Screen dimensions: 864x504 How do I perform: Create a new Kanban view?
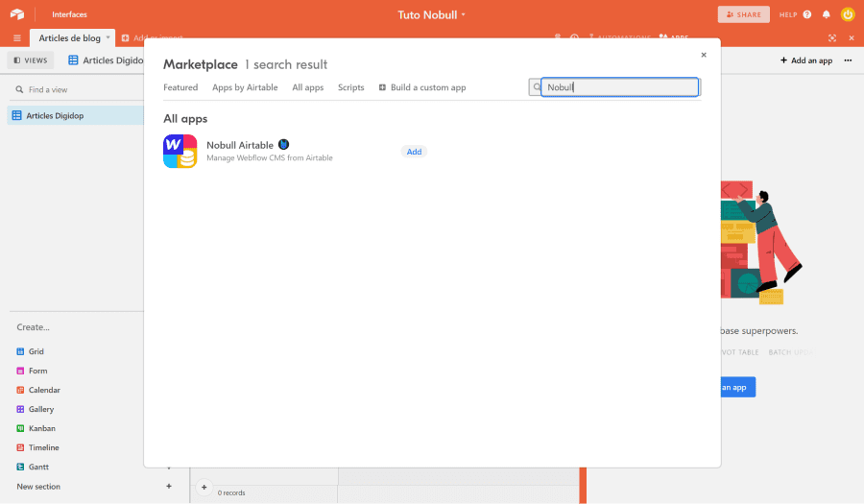(x=42, y=428)
